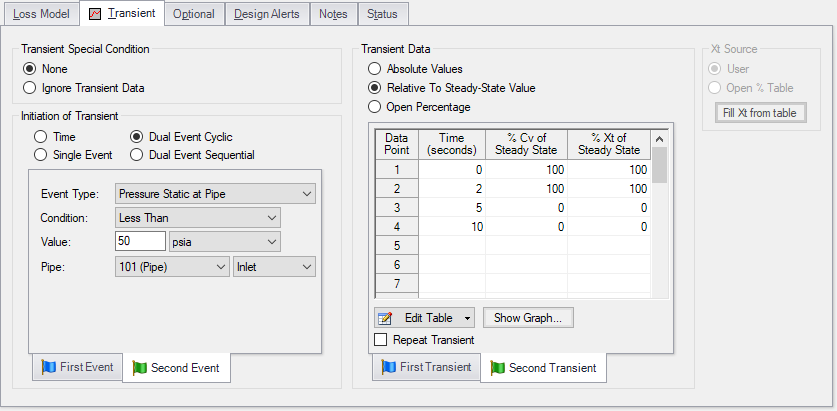This screenshot has height=411, width=837.
Task: Enable the Repeat Transient checkbox
Action: pos(381,340)
